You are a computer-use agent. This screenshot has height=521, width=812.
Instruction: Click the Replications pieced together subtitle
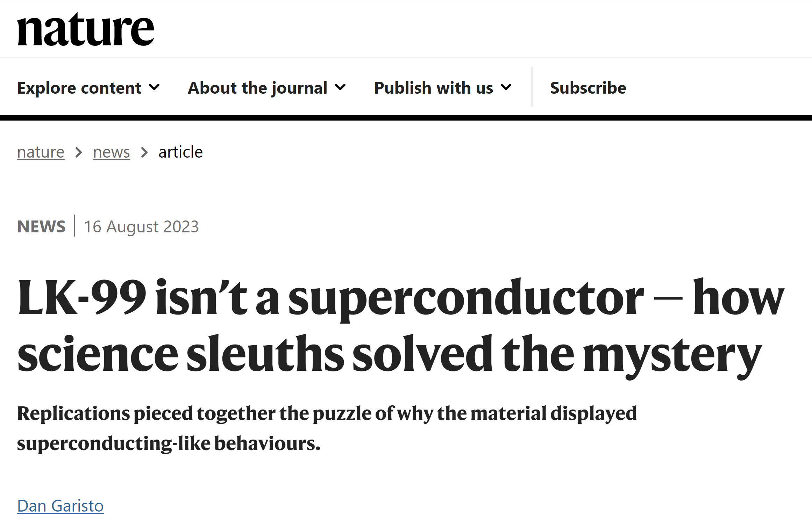[327, 428]
